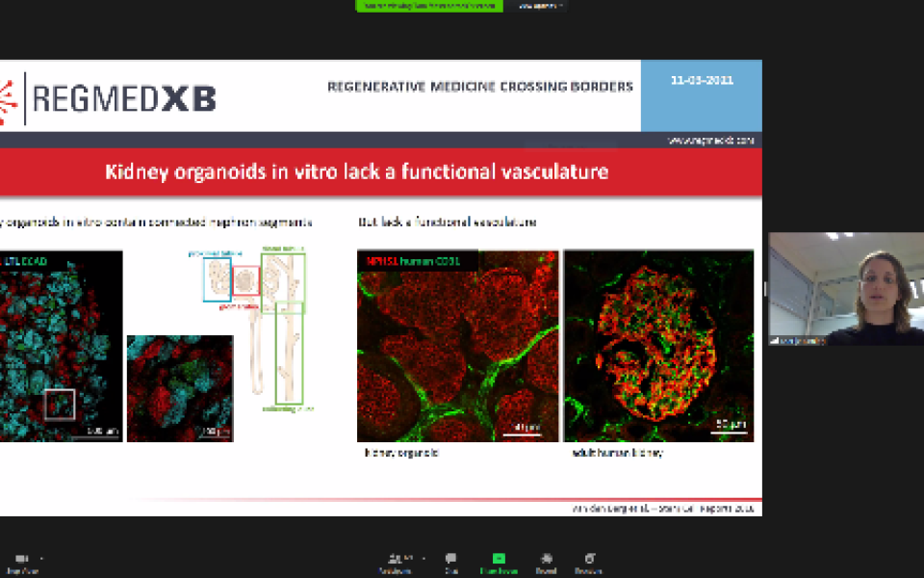Click the speaker's webcam video thumbnail
Viewport: 924px width, 578px height.
point(846,288)
